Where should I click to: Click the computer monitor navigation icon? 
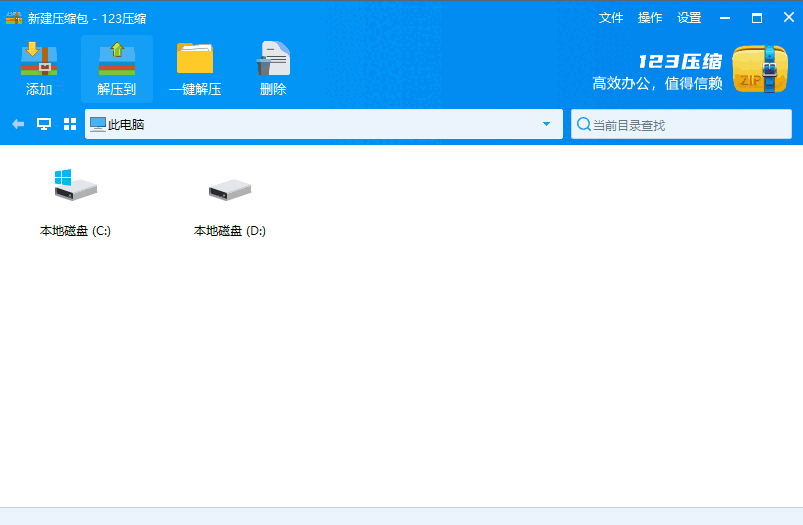click(x=44, y=124)
